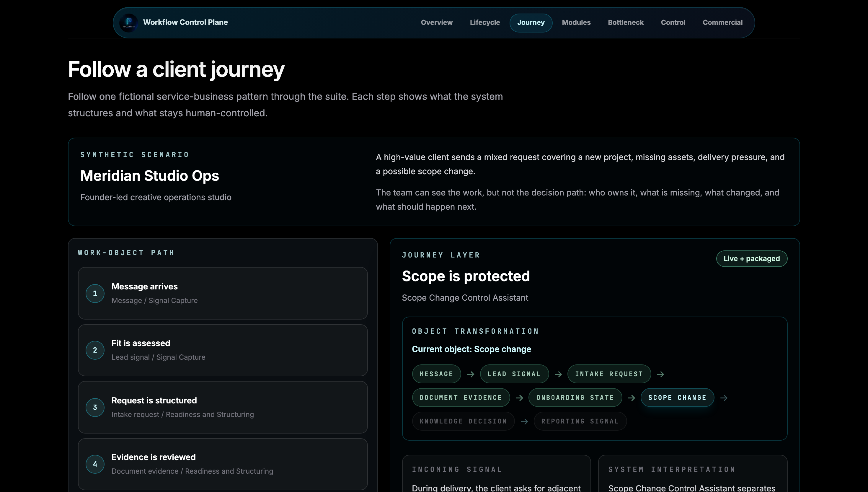The image size is (868, 492).
Task: Click the WORK-OBJECT PATH label
Action: point(126,252)
